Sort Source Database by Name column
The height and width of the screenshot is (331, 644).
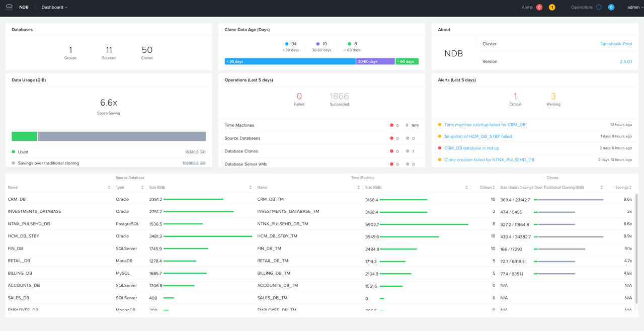(x=109, y=188)
